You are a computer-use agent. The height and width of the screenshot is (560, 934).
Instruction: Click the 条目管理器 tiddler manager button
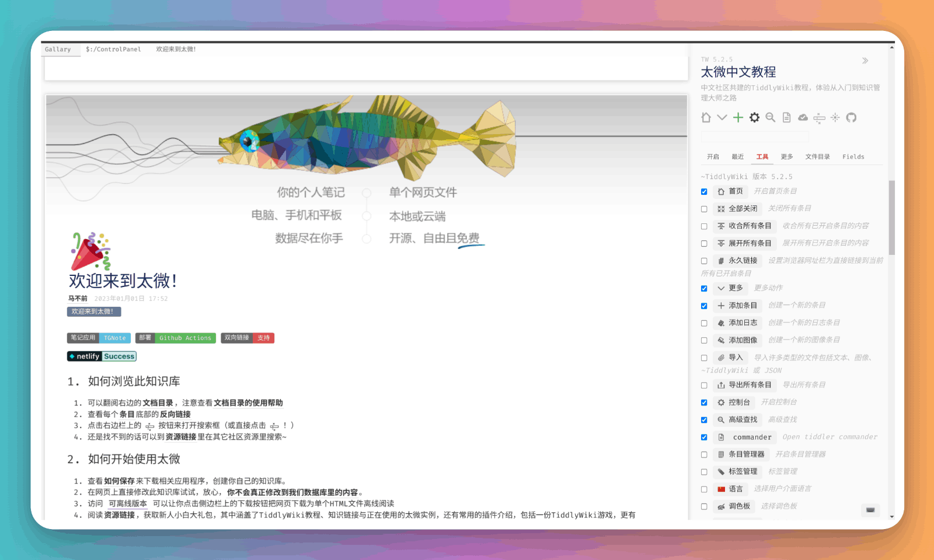point(740,454)
